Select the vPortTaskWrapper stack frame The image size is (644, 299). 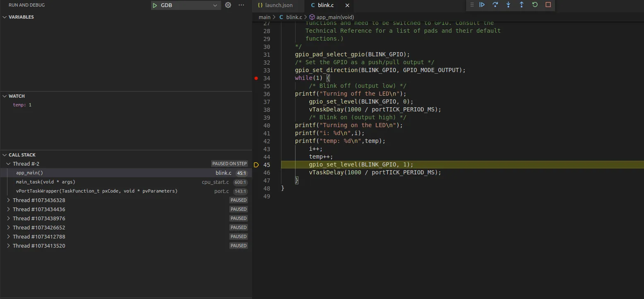click(x=96, y=191)
